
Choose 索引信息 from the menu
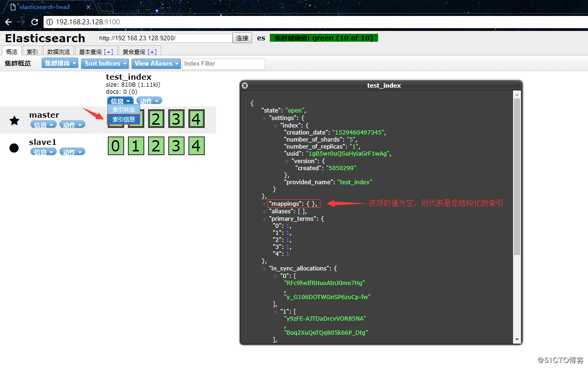pos(124,119)
